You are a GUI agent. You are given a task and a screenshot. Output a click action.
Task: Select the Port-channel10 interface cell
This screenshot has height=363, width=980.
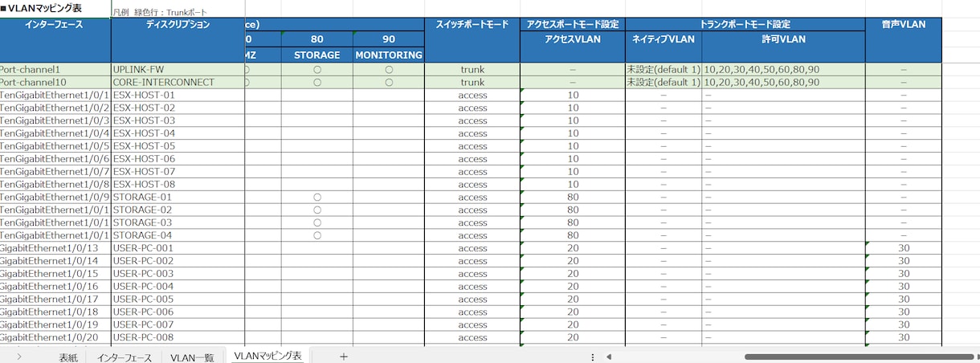55,83
